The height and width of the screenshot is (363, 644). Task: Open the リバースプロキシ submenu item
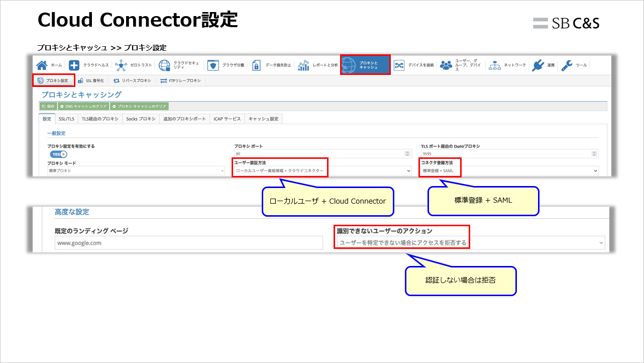click(132, 80)
